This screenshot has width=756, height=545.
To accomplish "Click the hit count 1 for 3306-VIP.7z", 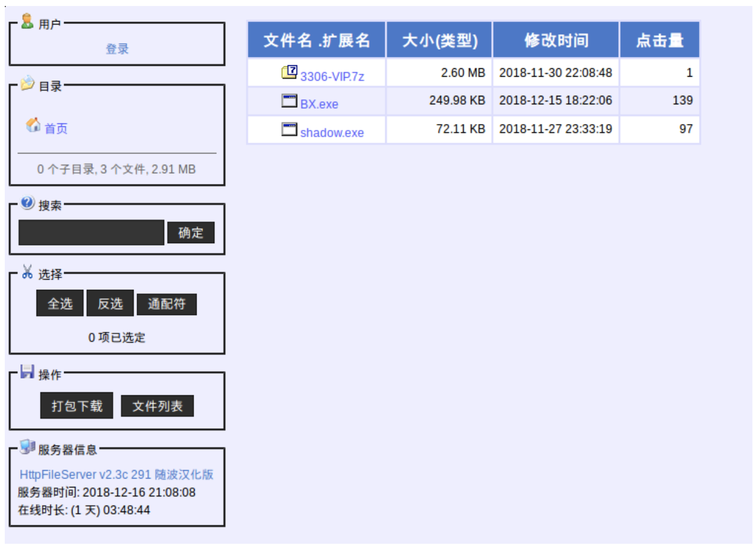I will (x=690, y=72).
